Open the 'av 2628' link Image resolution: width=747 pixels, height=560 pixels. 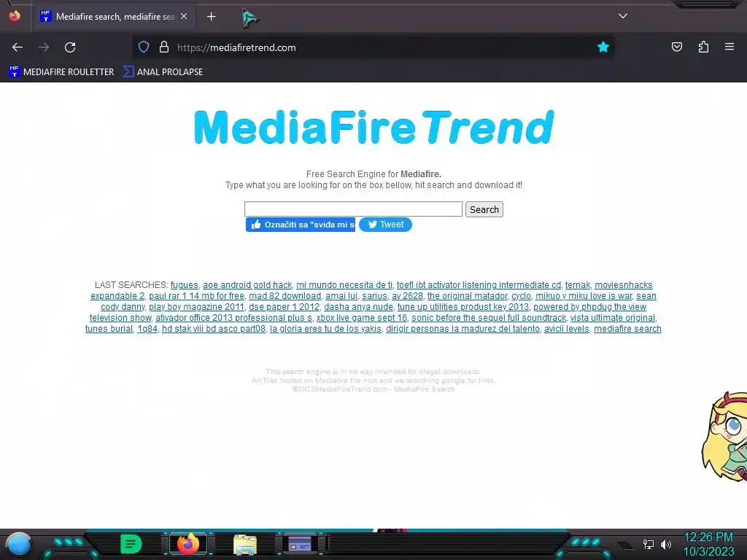coord(407,296)
